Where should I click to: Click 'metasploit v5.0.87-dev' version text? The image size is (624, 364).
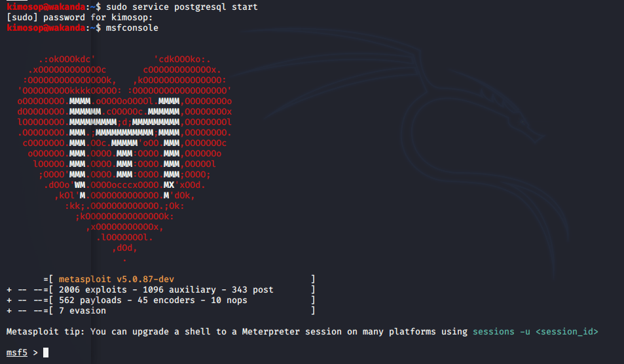click(x=116, y=280)
